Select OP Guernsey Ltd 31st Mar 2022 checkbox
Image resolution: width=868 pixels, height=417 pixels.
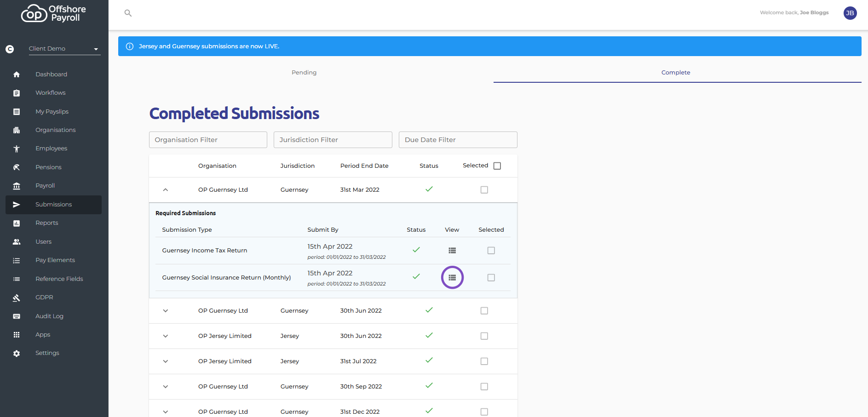pyautogui.click(x=484, y=190)
